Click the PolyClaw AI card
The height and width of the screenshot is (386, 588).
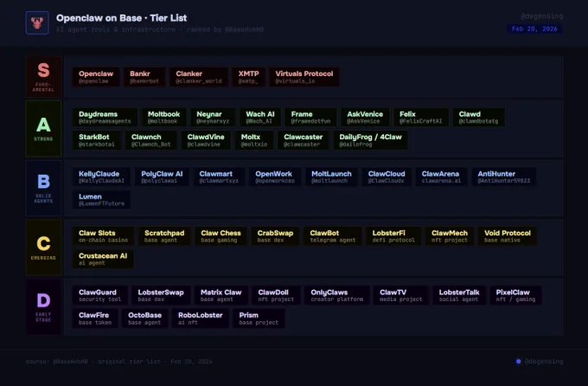pyautogui.click(x=162, y=177)
